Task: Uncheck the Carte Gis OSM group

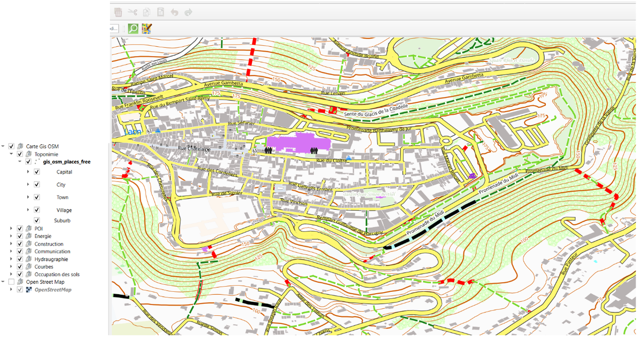Action: click(11, 146)
